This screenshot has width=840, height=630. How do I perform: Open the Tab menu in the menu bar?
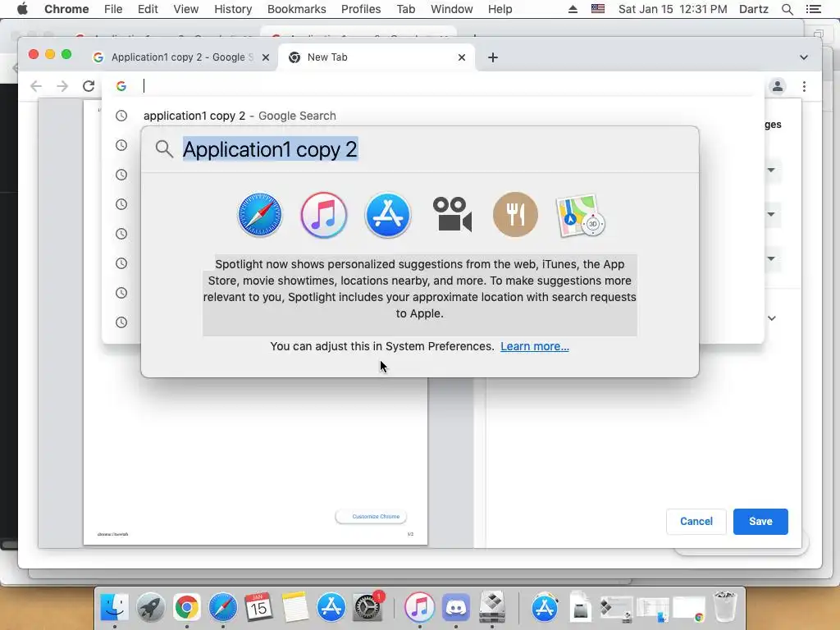pyautogui.click(x=405, y=9)
